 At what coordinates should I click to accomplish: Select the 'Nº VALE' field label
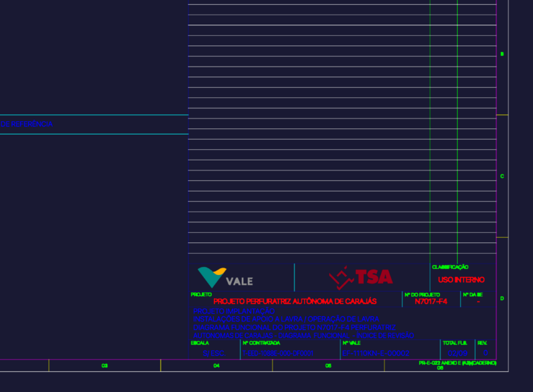pyautogui.click(x=352, y=343)
